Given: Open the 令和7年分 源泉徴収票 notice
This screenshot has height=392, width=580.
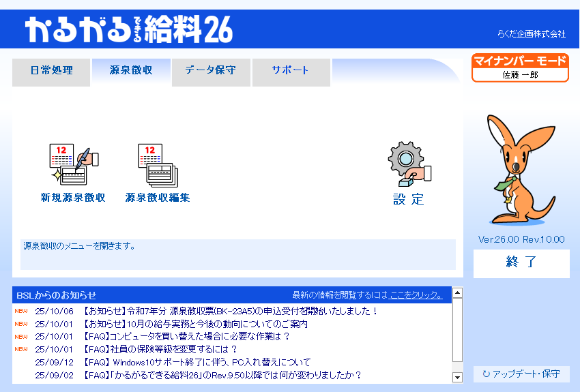Looking at the screenshot, I should [231, 312].
